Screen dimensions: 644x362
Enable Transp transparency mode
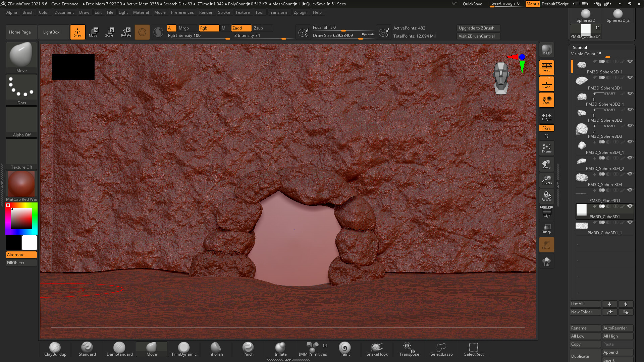546,228
